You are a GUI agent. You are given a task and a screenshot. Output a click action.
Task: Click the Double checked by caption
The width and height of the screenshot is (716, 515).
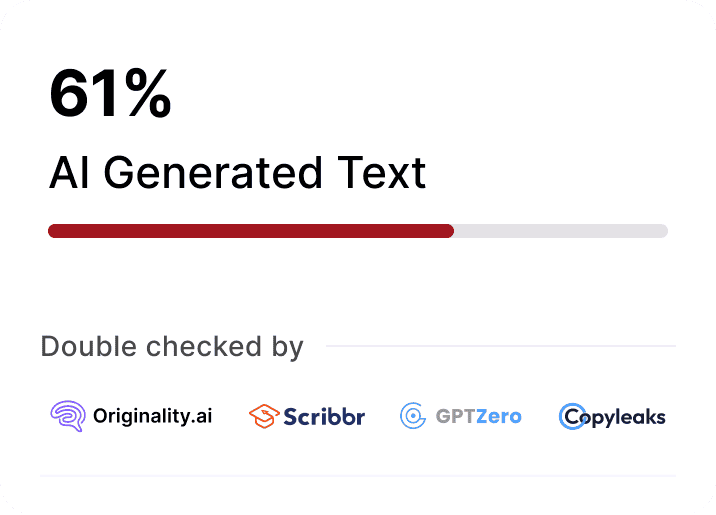[x=172, y=347]
